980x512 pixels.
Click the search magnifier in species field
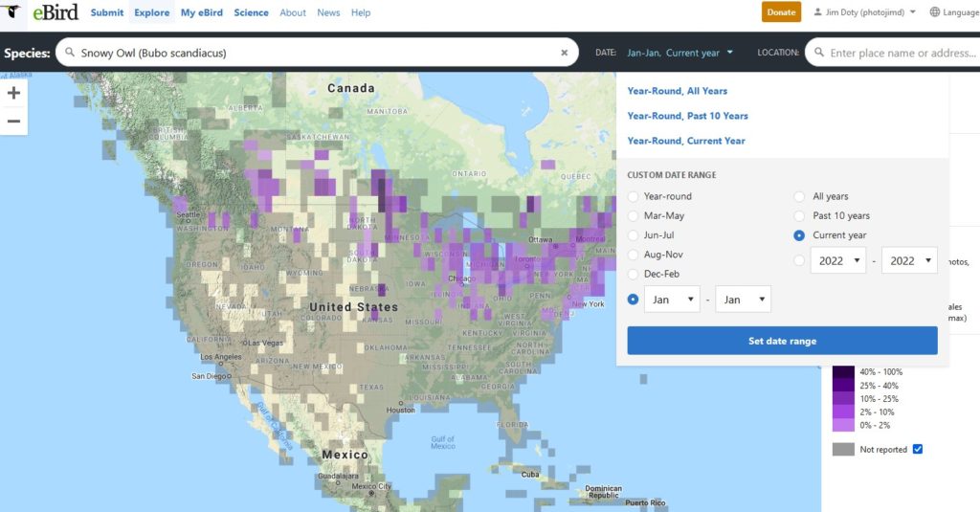point(70,53)
